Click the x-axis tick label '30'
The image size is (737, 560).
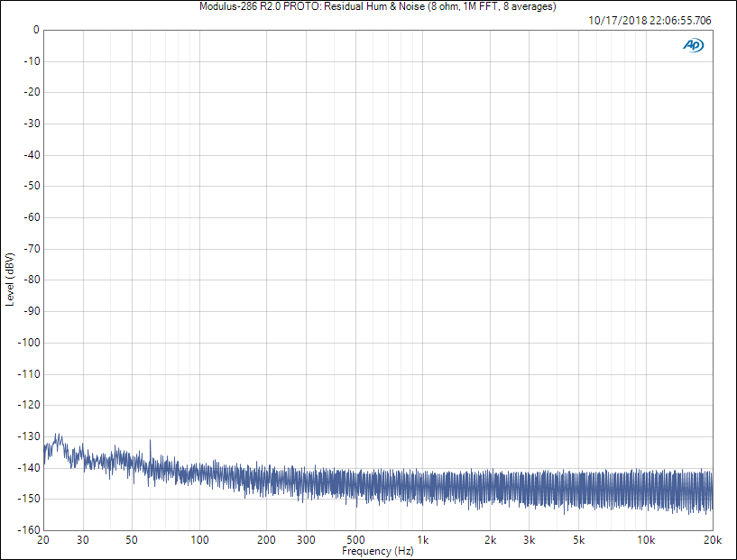pos(83,540)
